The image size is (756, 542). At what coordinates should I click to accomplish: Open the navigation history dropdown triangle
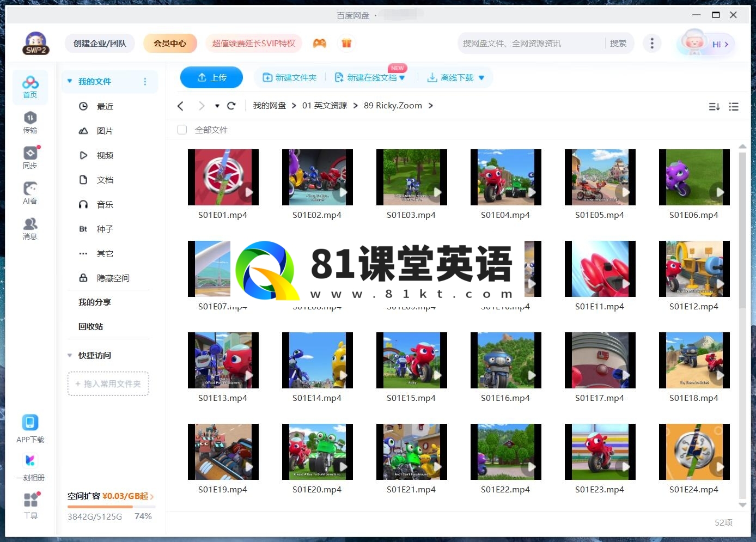pos(217,106)
